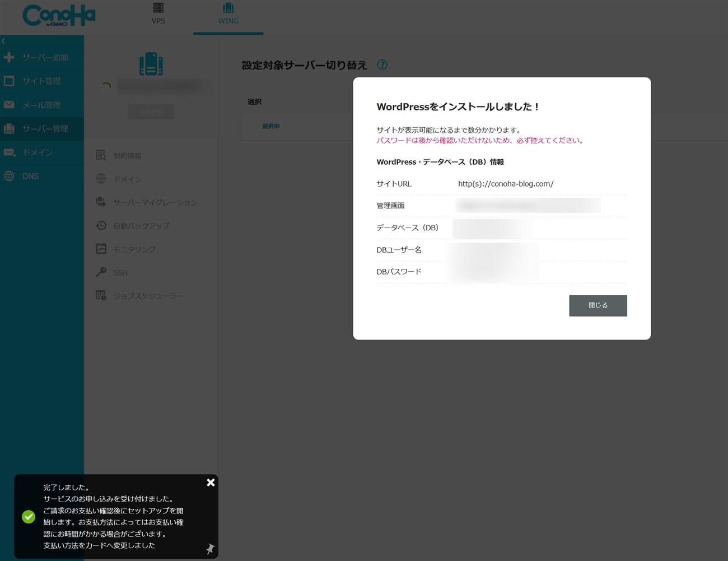Screen dimensions: 728x561
Task: Click the 自動バックアップ clock icon
Action: click(101, 225)
